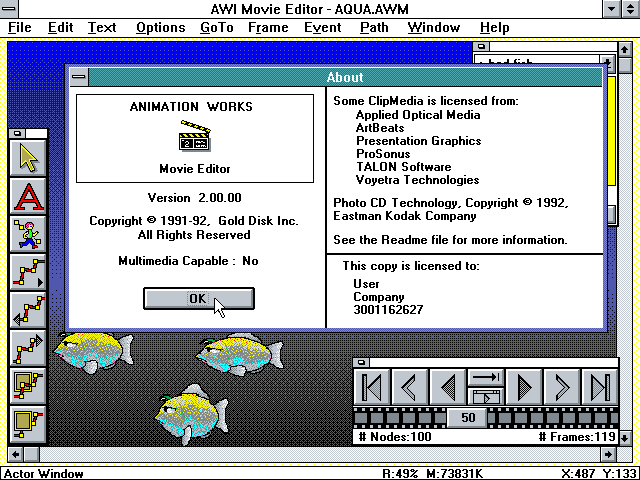The width and height of the screenshot is (640, 480).
Task: Open the Frame menu
Action: [x=268, y=27]
